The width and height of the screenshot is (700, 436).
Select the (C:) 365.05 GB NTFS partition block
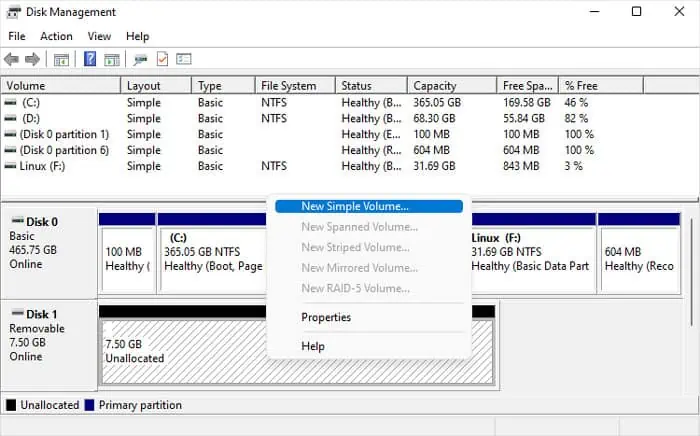point(212,253)
